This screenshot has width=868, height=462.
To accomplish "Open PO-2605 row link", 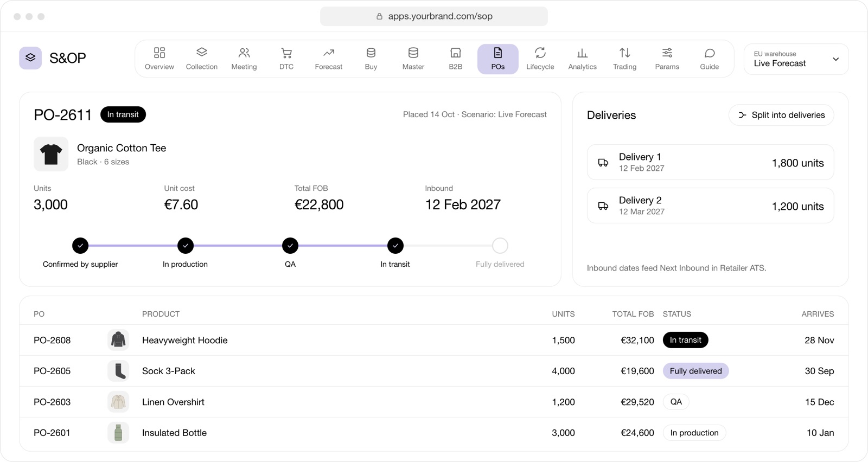I will 52,371.
